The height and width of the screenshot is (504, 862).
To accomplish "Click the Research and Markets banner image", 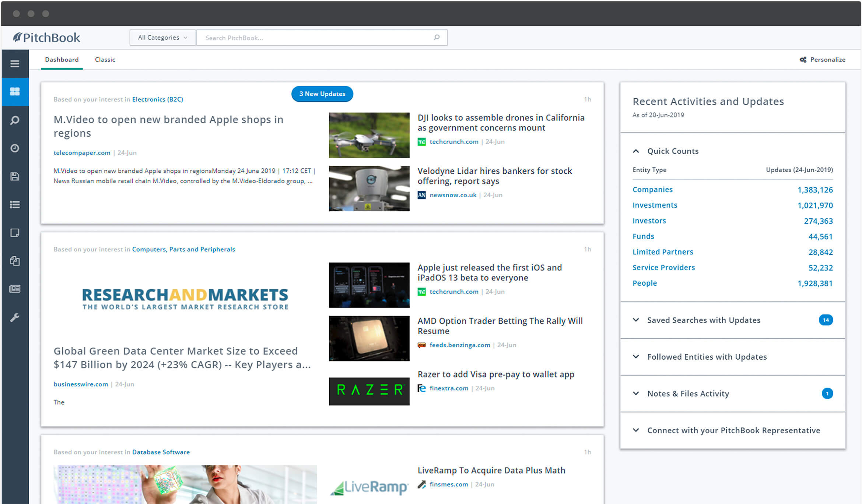I will click(185, 299).
